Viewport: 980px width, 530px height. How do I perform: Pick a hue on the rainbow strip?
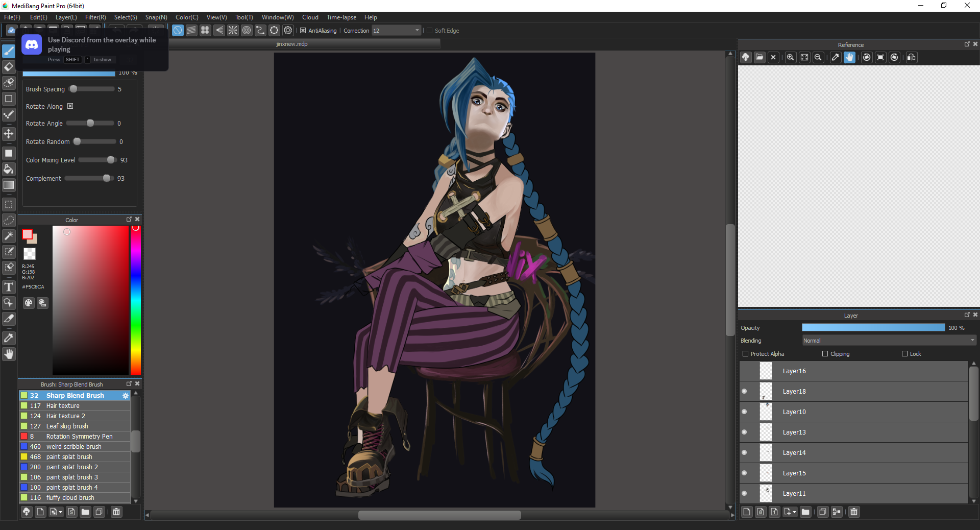[x=135, y=300]
